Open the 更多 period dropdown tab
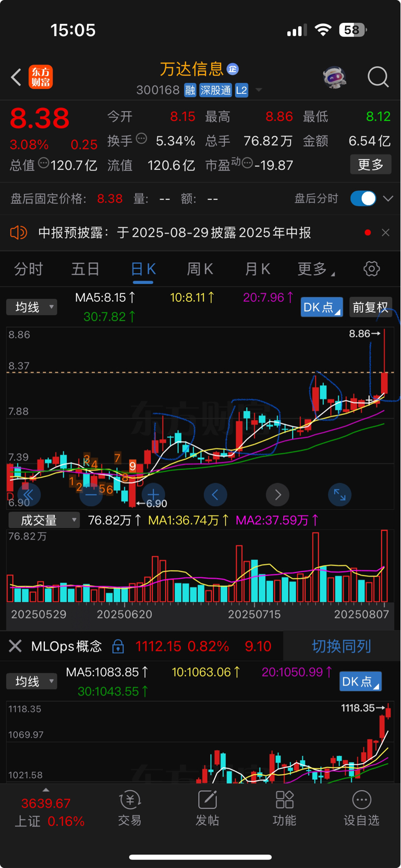The height and width of the screenshot is (868, 401). [316, 269]
